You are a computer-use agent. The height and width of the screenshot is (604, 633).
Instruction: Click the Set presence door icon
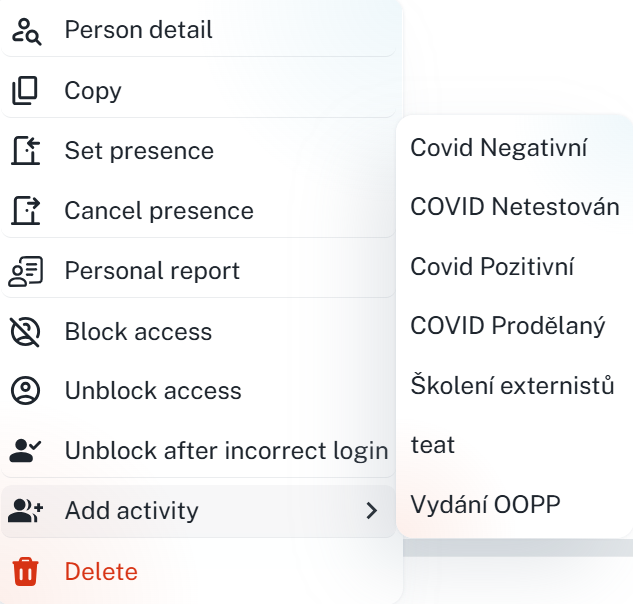pos(25,151)
